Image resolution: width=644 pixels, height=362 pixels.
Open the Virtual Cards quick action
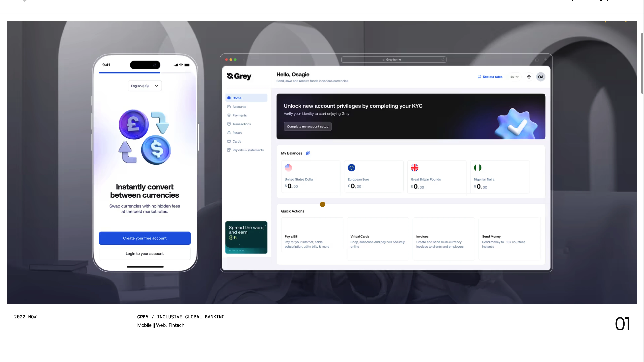tap(378, 239)
